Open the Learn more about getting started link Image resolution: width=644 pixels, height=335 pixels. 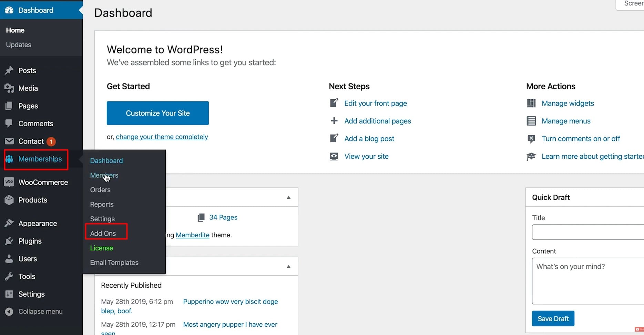tap(593, 156)
